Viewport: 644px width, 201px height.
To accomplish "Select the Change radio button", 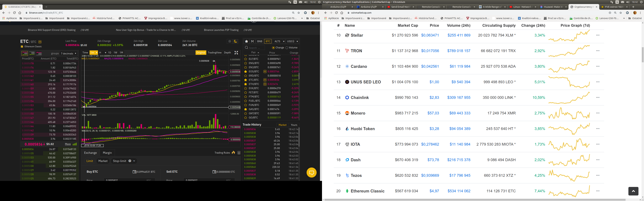I will pyautogui.click(x=274, y=48).
